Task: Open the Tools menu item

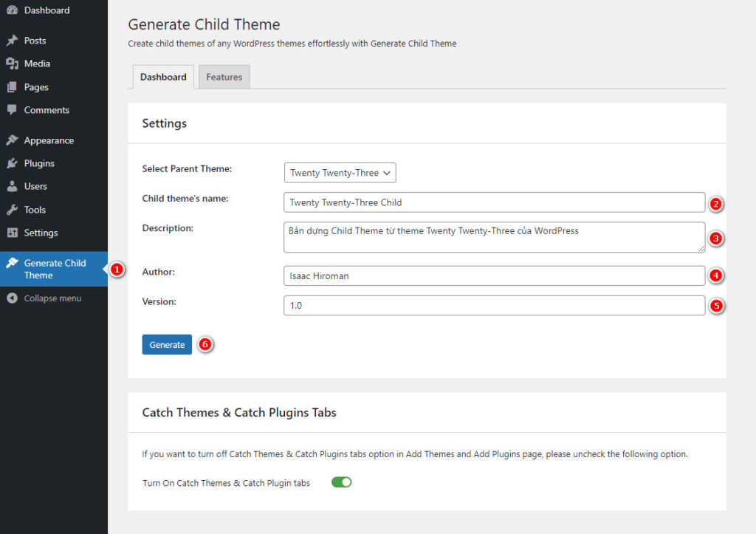Action: [x=54, y=210]
